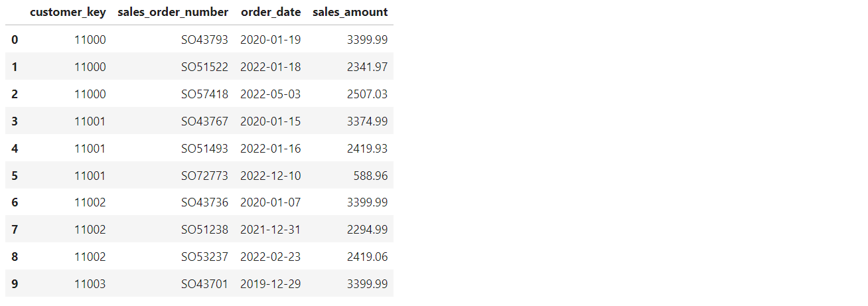Click customer key 11003 cell
Screen dimensions: 868x306
(x=90, y=284)
